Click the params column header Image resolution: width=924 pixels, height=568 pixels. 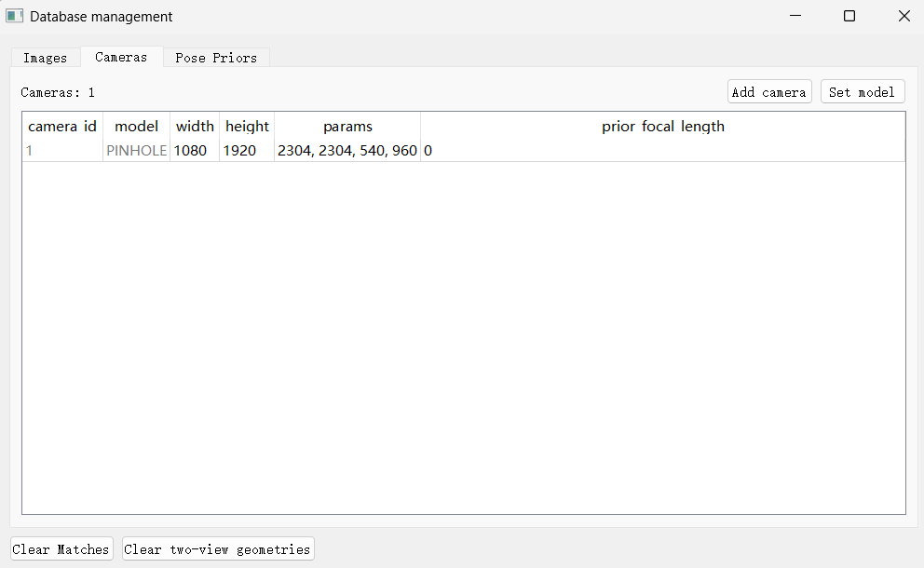click(347, 127)
